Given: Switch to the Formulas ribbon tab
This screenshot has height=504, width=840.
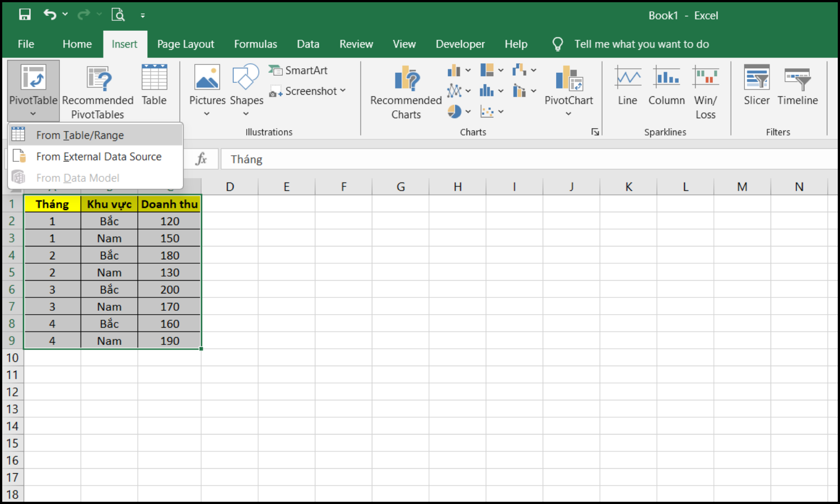Looking at the screenshot, I should click(x=255, y=44).
